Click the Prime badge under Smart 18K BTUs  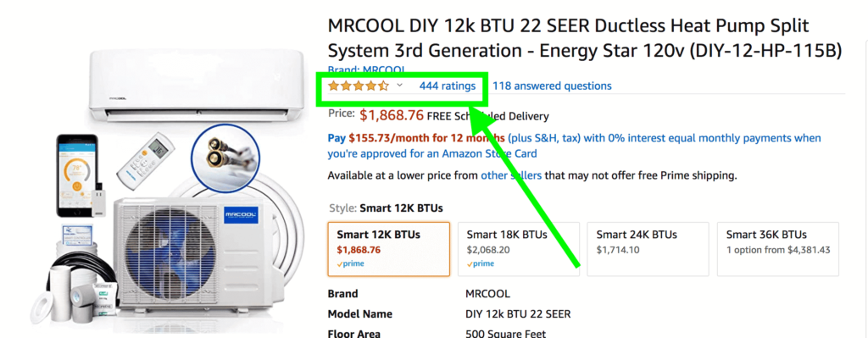[x=480, y=263]
